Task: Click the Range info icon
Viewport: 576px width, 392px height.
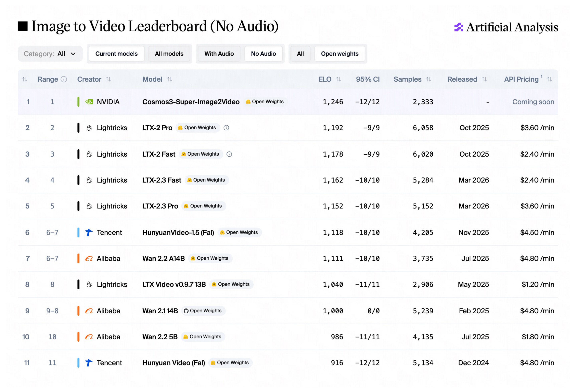Action: (x=64, y=79)
